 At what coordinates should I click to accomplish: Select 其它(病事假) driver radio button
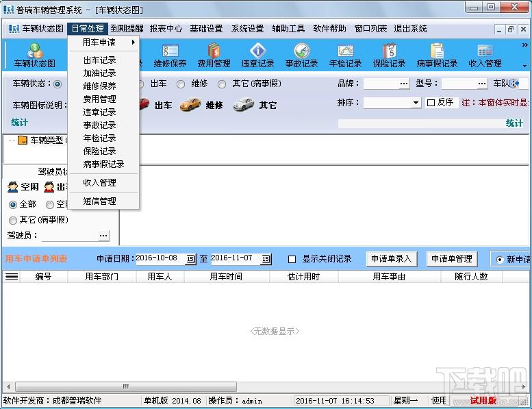click(13, 221)
